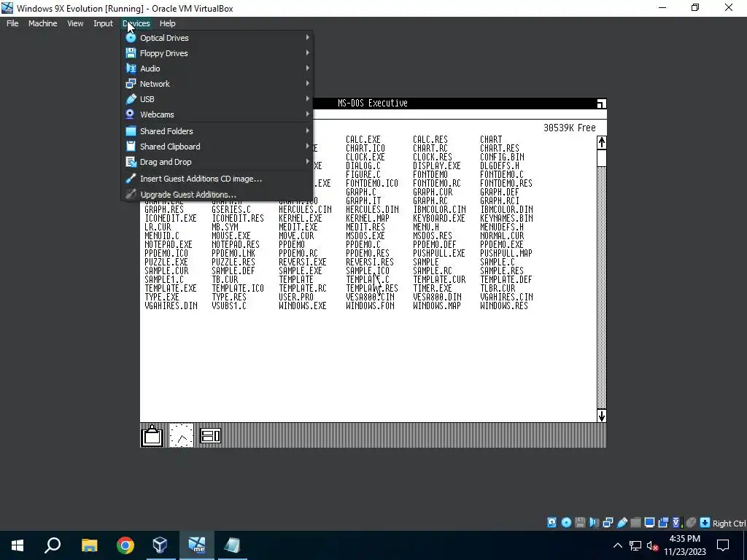Select file ICONEDIT.EXE

pos(171,218)
